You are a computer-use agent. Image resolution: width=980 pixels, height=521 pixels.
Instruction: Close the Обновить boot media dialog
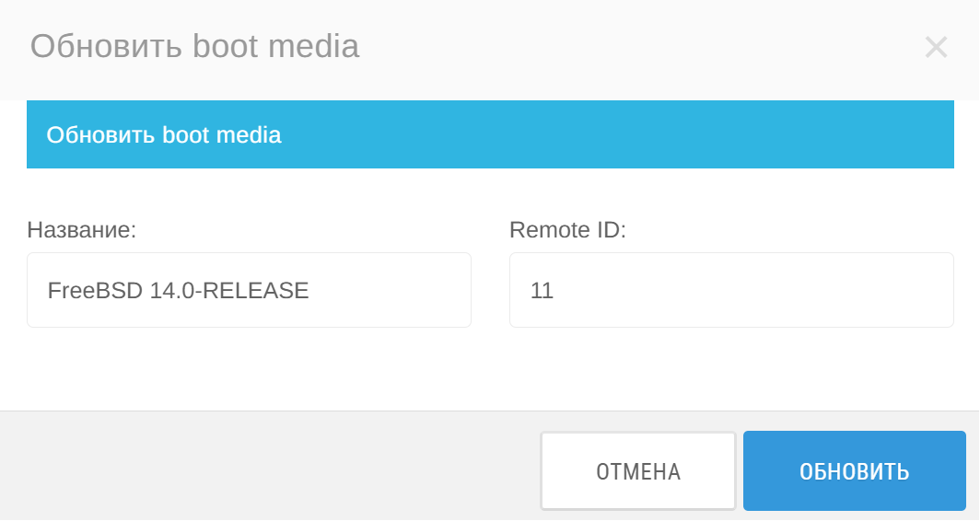(x=936, y=47)
